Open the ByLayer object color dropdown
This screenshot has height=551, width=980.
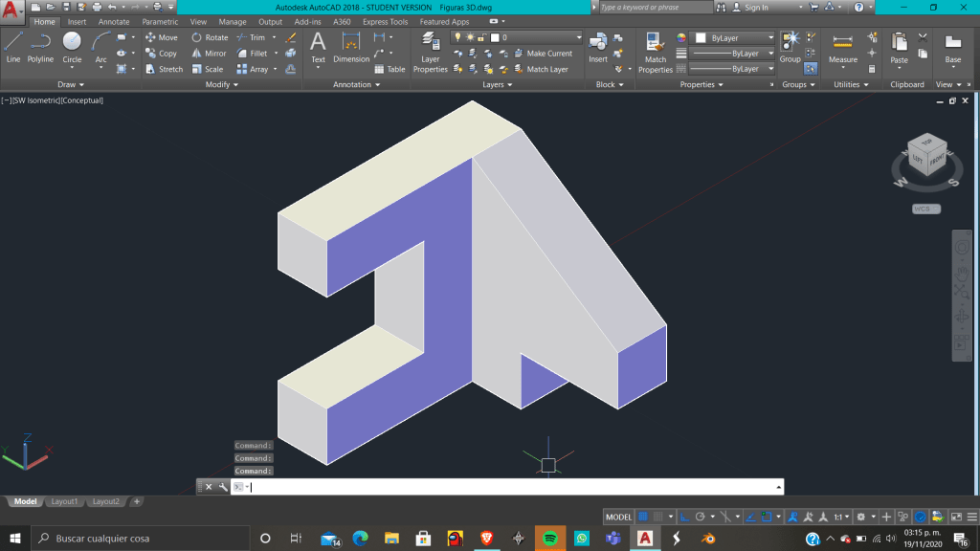pos(733,37)
